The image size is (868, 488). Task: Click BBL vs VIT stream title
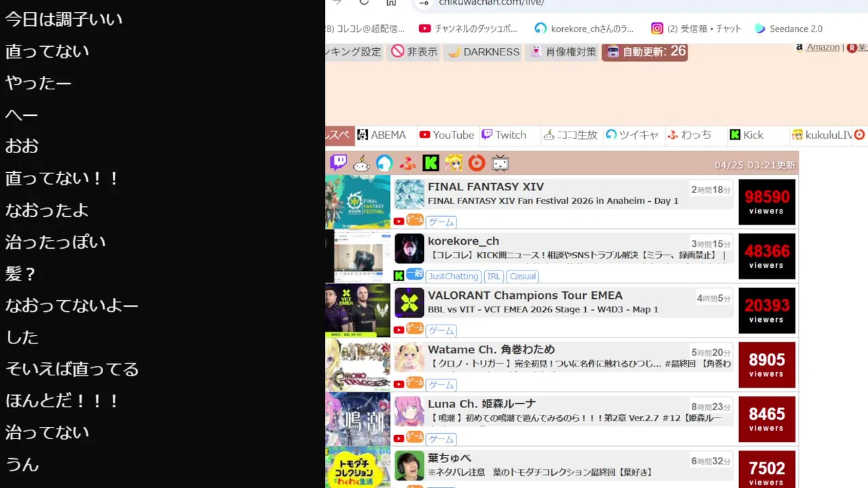pyautogui.click(x=543, y=310)
